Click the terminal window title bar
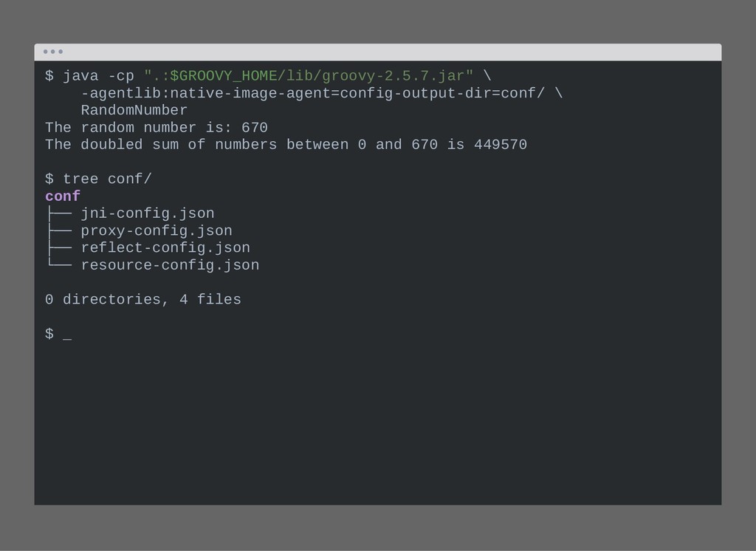756x551 pixels. (x=378, y=52)
